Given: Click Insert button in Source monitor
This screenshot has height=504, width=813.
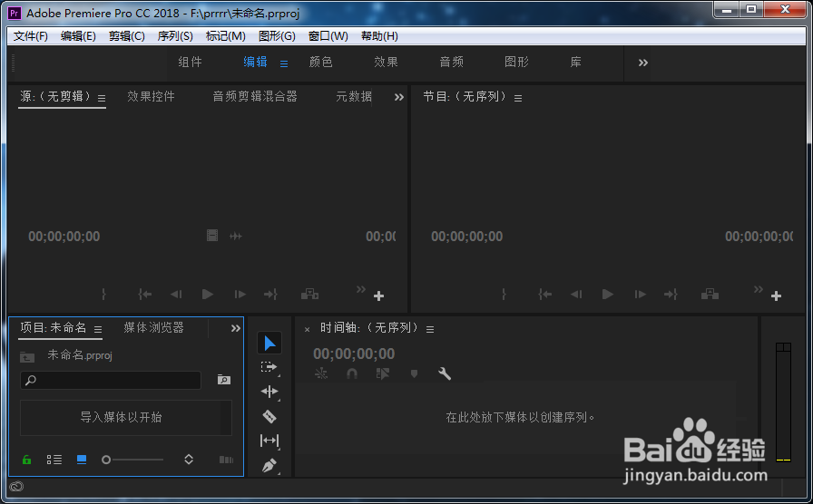Looking at the screenshot, I should (309, 295).
